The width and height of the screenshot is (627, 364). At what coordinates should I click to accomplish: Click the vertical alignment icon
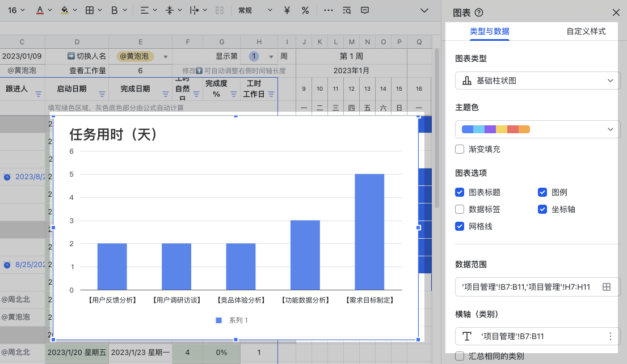(x=170, y=10)
